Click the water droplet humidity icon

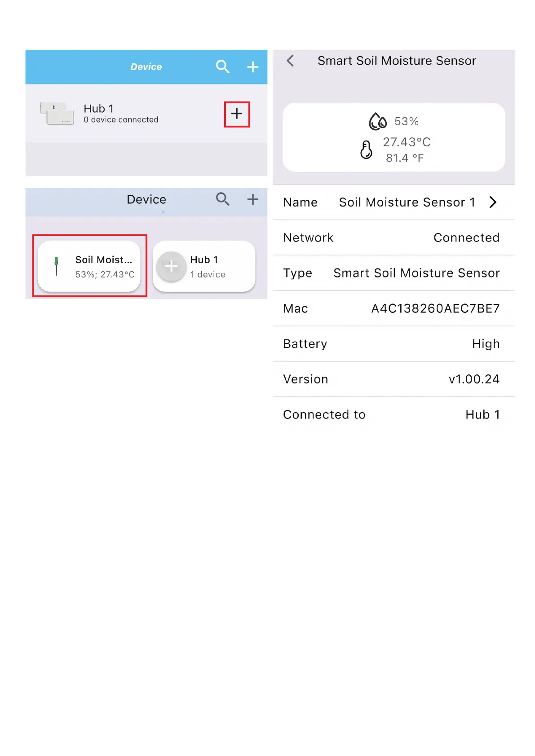(x=377, y=121)
